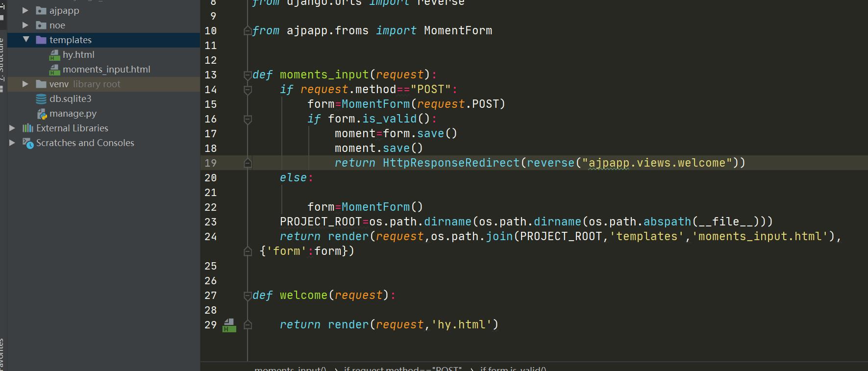Click fold end marker on line 19
This screenshot has width=868, height=371.
(248, 163)
